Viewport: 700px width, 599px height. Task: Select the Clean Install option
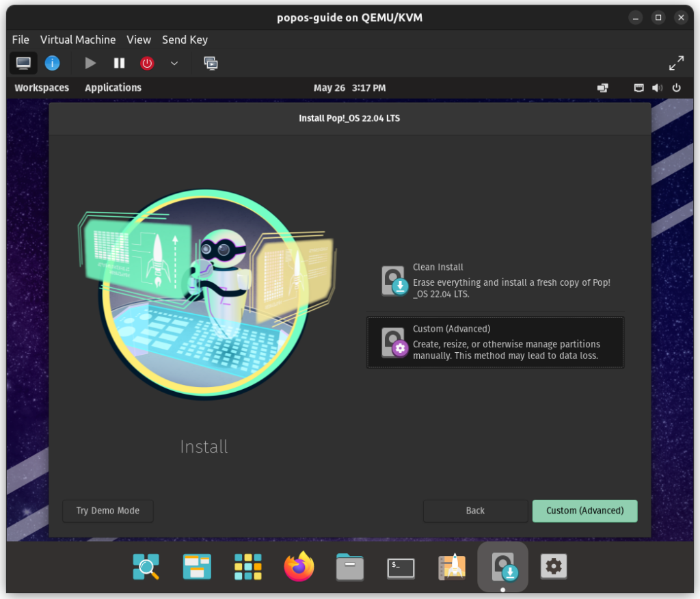pyautogui.click(x=495, y=280)
